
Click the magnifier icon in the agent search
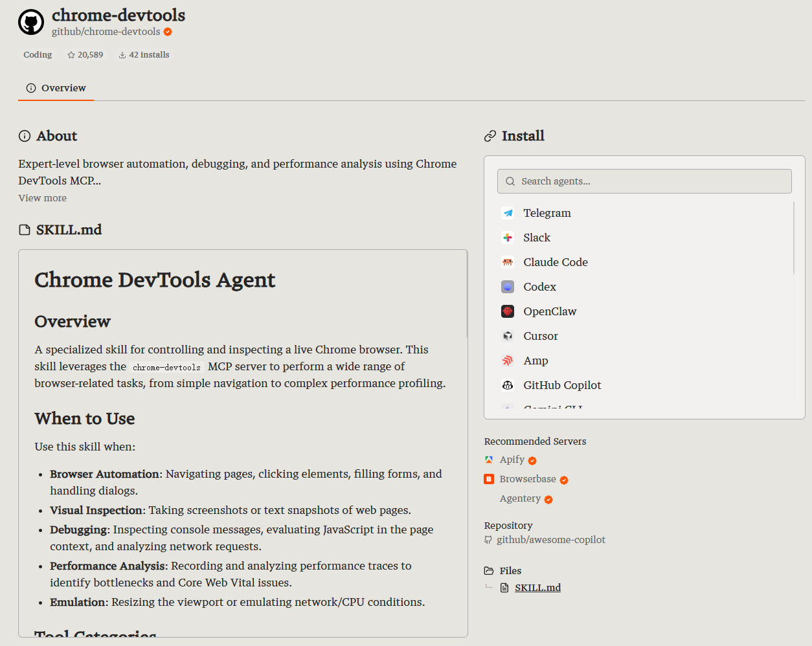510,181
